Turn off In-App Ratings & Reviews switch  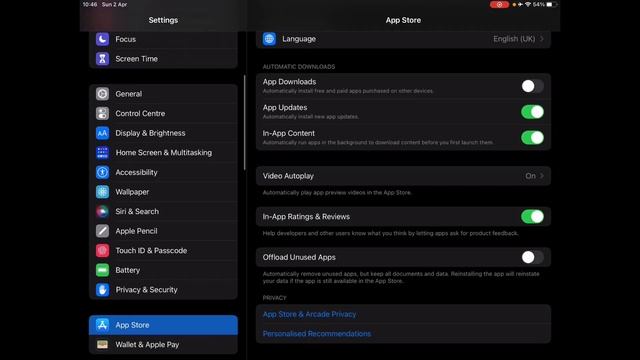point(532,216)
